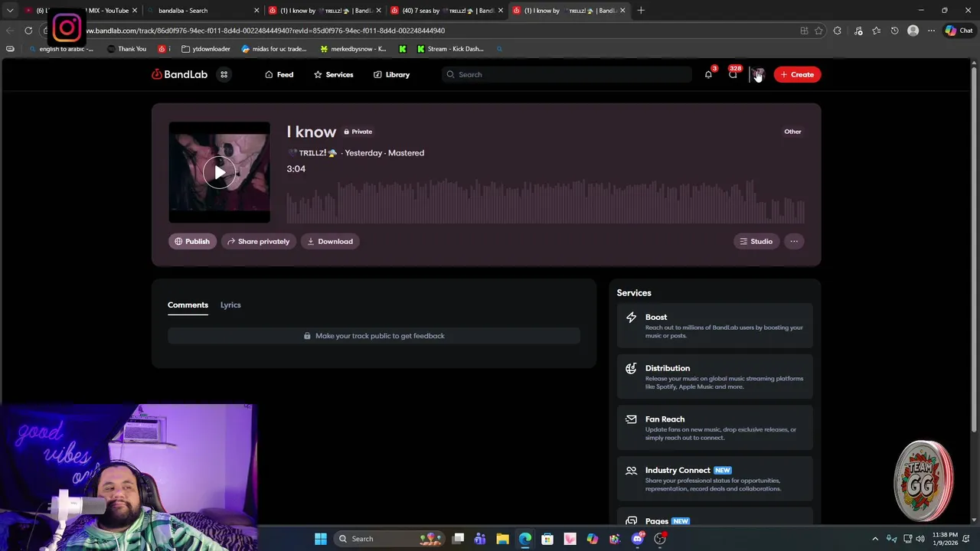Play the 'I know' track
The height and width of the screenshot is (551, 980).
pyautogui.click(x=219, y=173)
